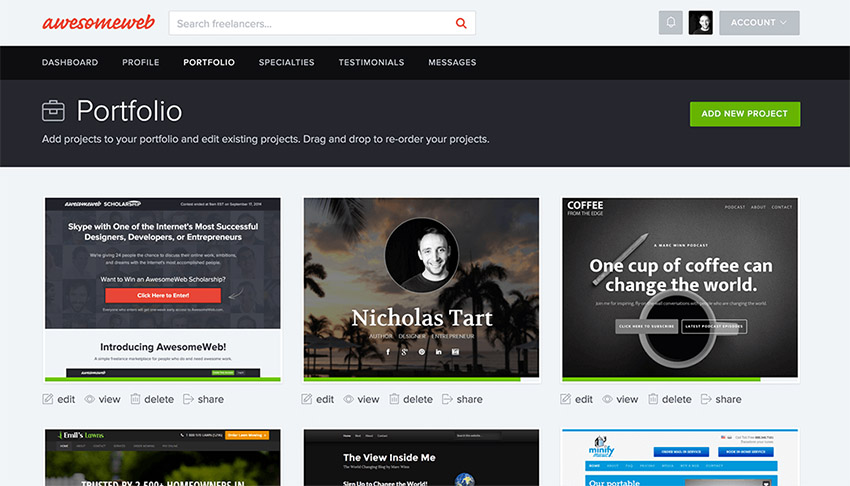This screenshot has width=850, height=486.
Task: Click the Add New Project button
Action: tap(745, 114)
